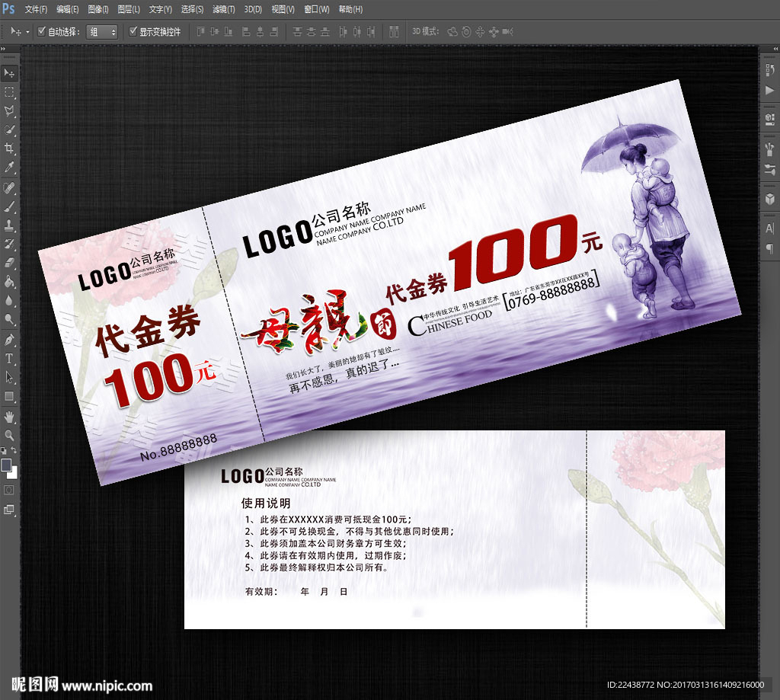The width and height of the screenshot is (780, 700).
Task: Select the Blur tool
Action: [x=9, y=301]
